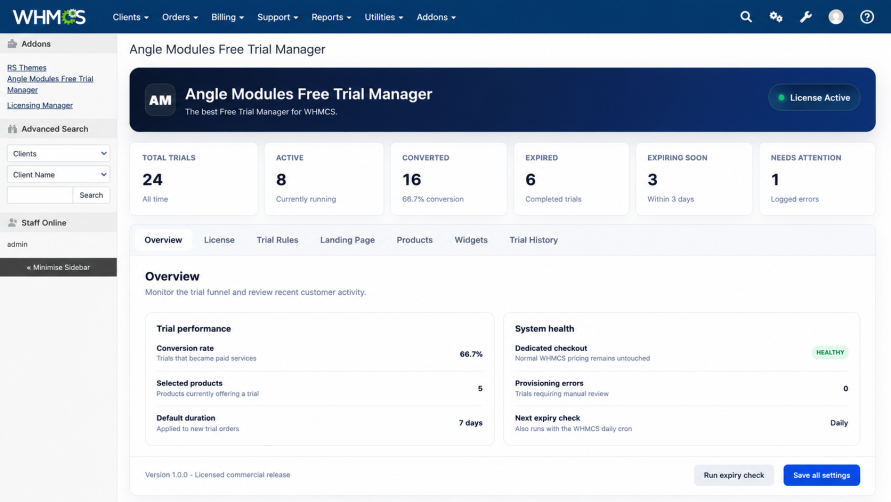The image size is (891, 502).
Task: Click the HEALTHY status badge
Action: (830, 352)
